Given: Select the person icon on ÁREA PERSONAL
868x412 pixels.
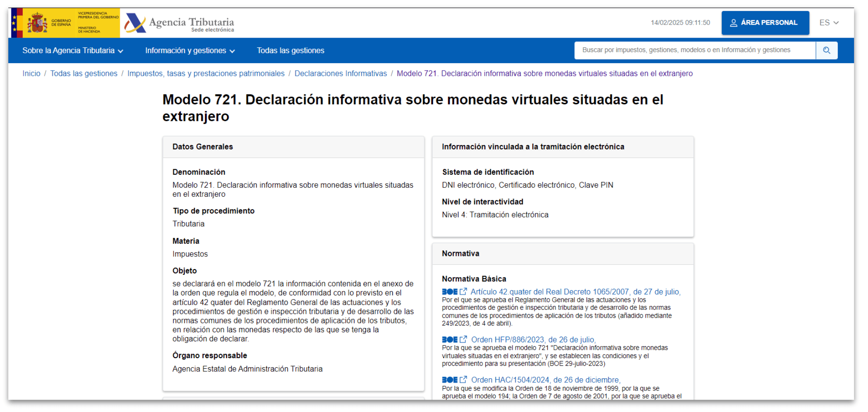Looking at the screenshot, I should pos(733,23).
